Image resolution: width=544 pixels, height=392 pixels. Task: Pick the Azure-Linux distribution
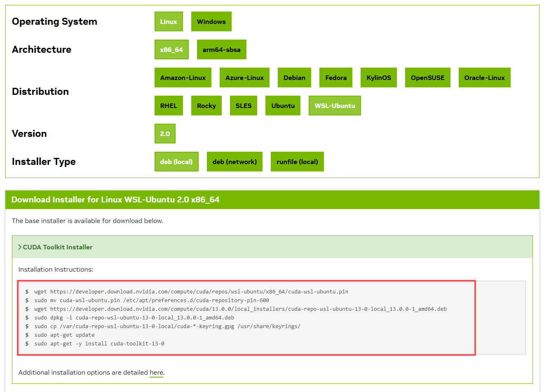click(244, 77)
